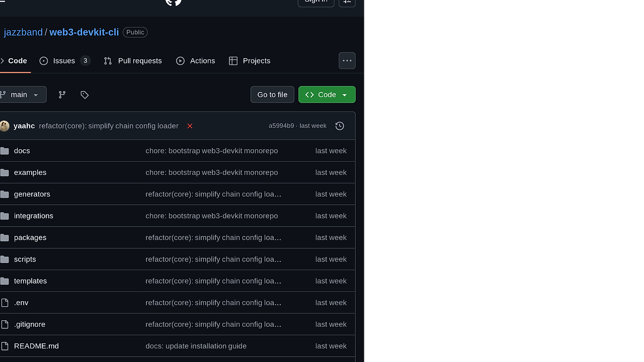Click folder icon beside packages
Viewport: 644px width, 362px height.
(5, 237)
